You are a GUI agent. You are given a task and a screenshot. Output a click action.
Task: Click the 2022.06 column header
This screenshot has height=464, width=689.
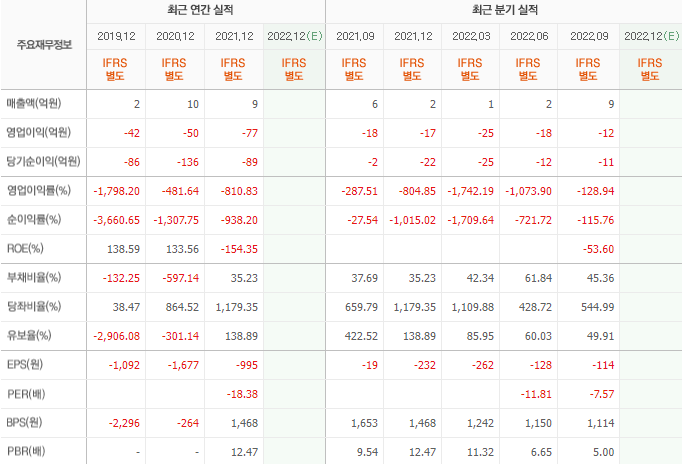click(529, 36)
